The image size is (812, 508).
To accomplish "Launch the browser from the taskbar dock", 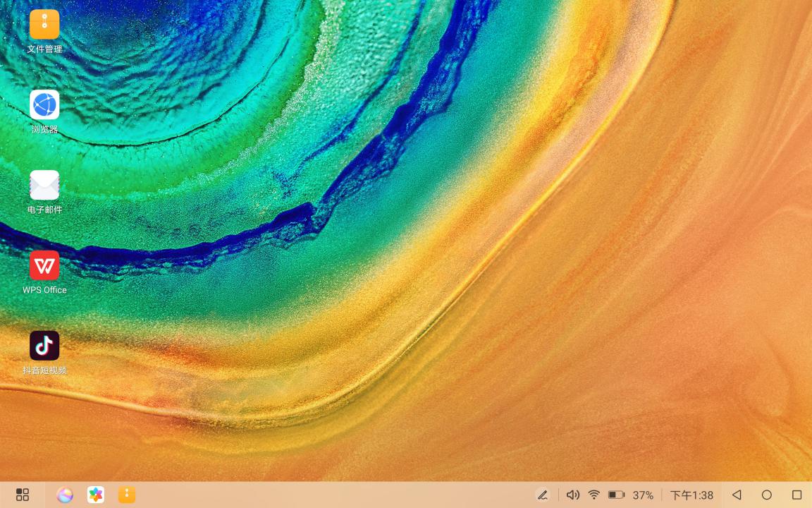I will coord(65,495).
